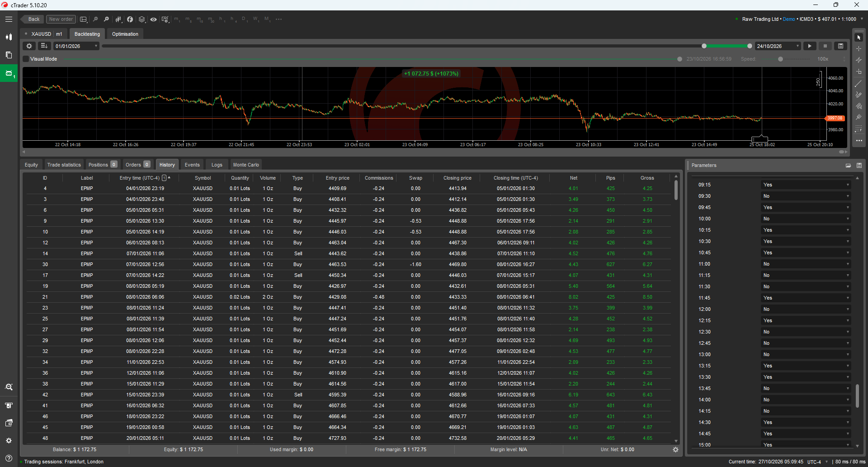Open the chart layers objects icon
Screen dimensions: 868x467
pyautogui.click(x=142, y=19)
